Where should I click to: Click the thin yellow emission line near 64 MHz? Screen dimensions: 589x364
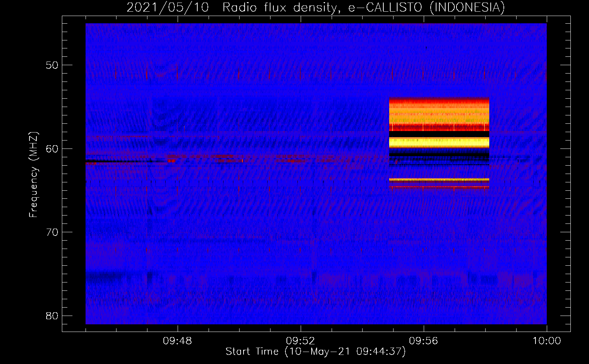point(439,179)
